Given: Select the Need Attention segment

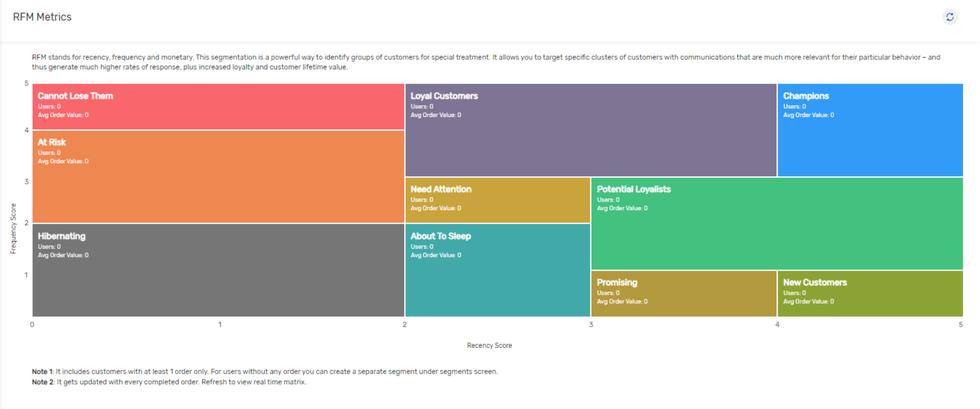Looking at the screenshot, I should pyautogui.click(x=498, y=200).
